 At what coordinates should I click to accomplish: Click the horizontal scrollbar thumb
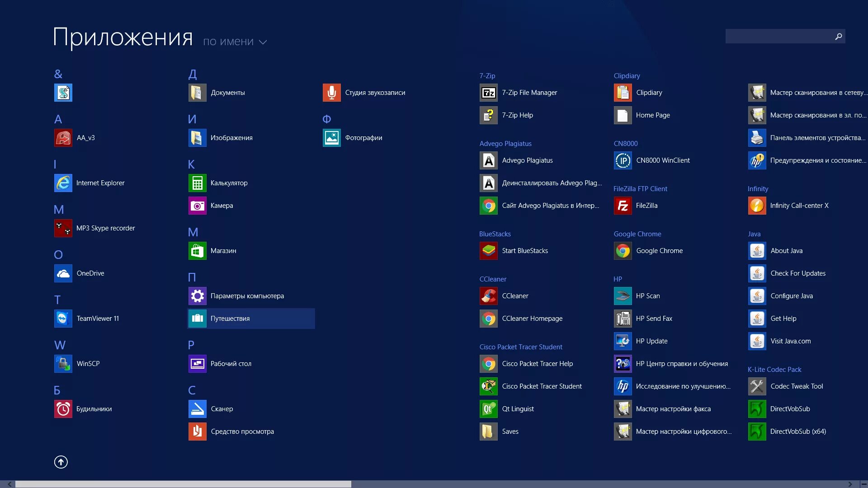(x=183, y=484)
